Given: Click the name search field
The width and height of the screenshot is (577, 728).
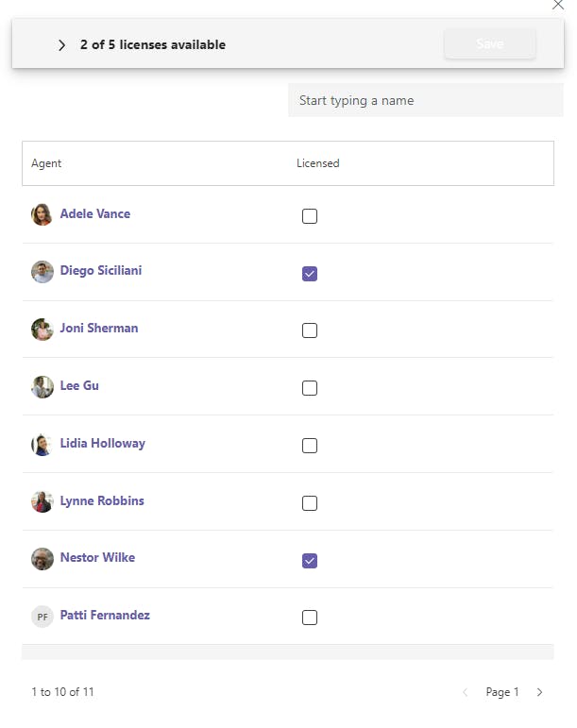Looking at the screenshot, I should coord(425,100).
